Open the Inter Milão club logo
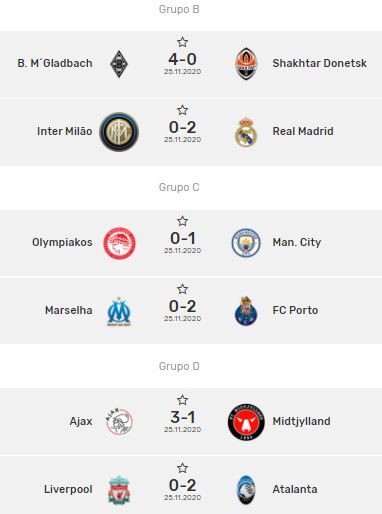Image resolution: width=382 pixels, height=514 pixels. [x=119, y=132]
